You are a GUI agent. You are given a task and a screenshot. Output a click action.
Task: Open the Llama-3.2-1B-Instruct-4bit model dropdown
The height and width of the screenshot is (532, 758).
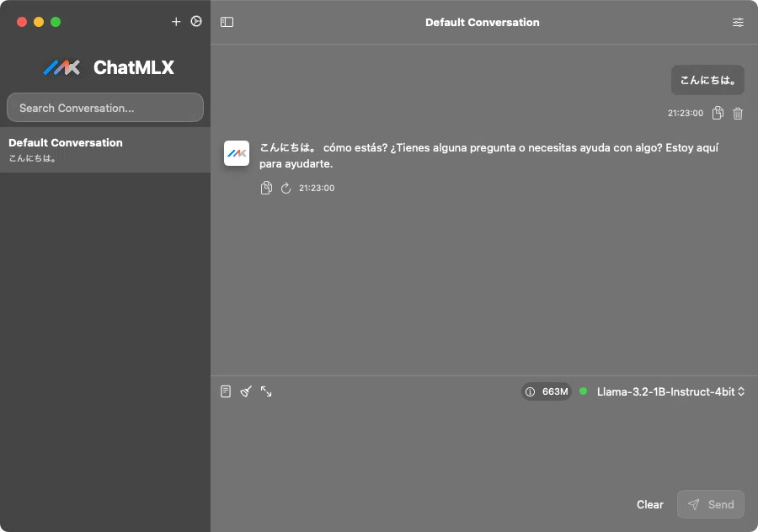coord(670,391)
